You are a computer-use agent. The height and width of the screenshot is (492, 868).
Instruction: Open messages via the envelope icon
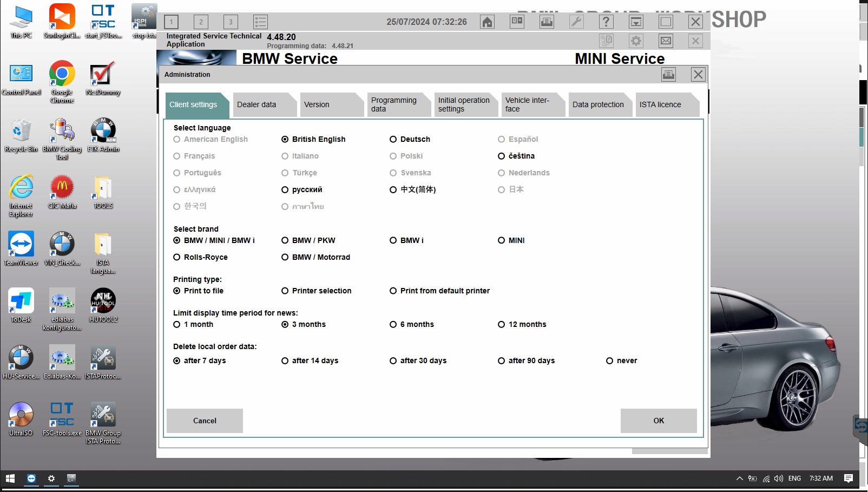(665, 41)
